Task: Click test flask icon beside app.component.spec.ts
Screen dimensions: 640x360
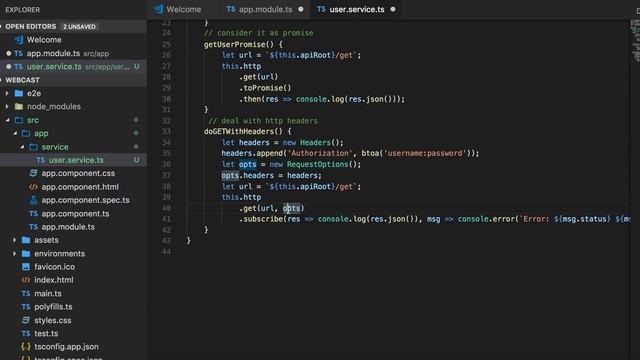Action: point(33,200)
